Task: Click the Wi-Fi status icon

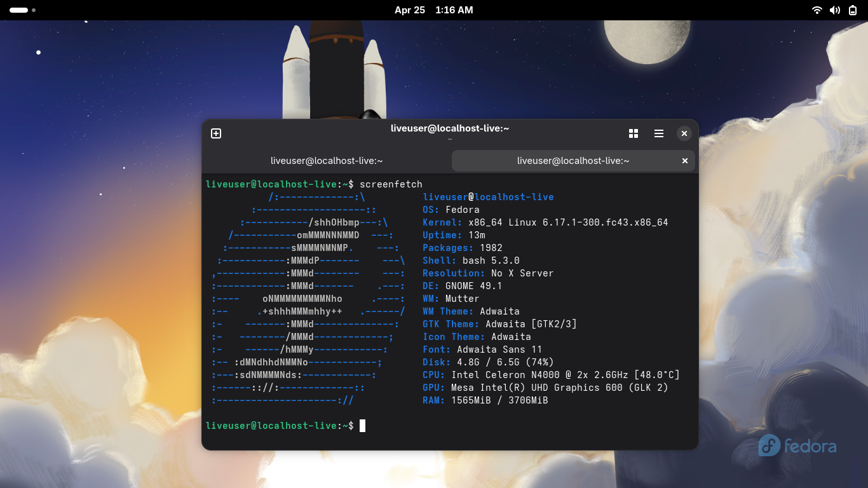Action: point(817,10)
